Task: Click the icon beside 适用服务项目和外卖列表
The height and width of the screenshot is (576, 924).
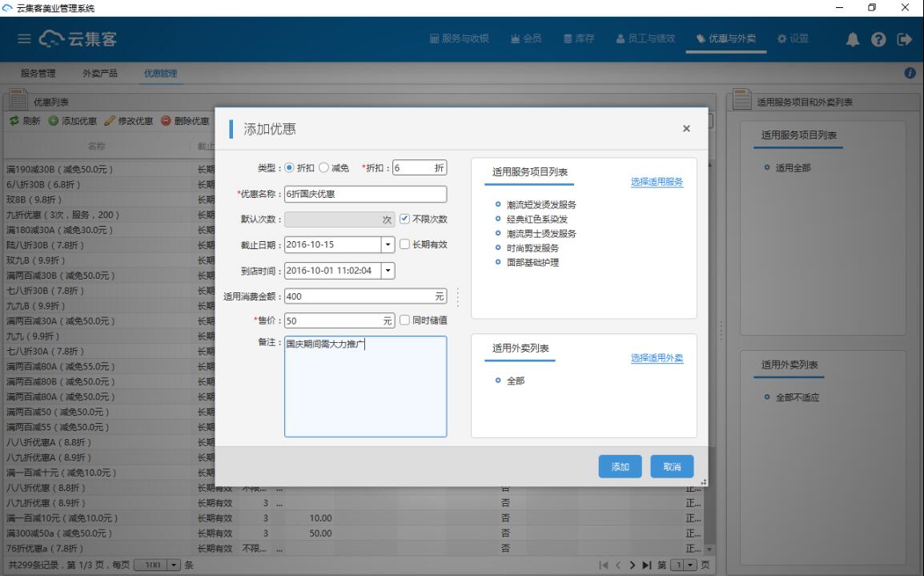Action: (x=741, y=99)
